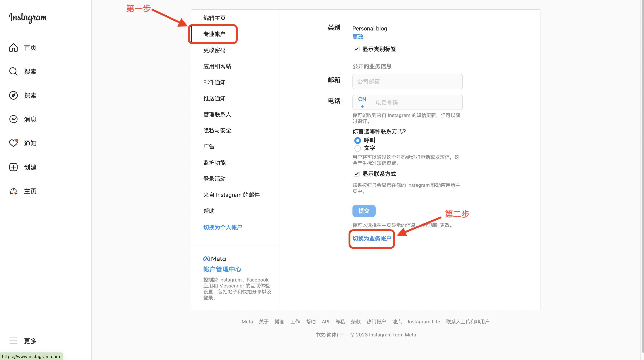Viewport: 644px width, 360px height.
Task: Click the Personal blog category text
Action: 370,28
